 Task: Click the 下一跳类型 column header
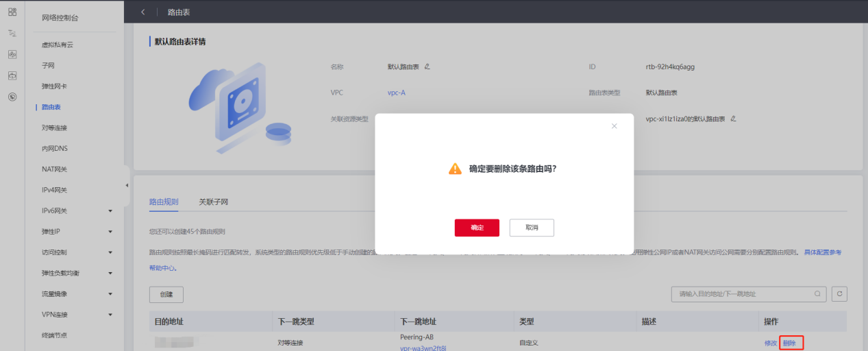[x=296, y=322]
